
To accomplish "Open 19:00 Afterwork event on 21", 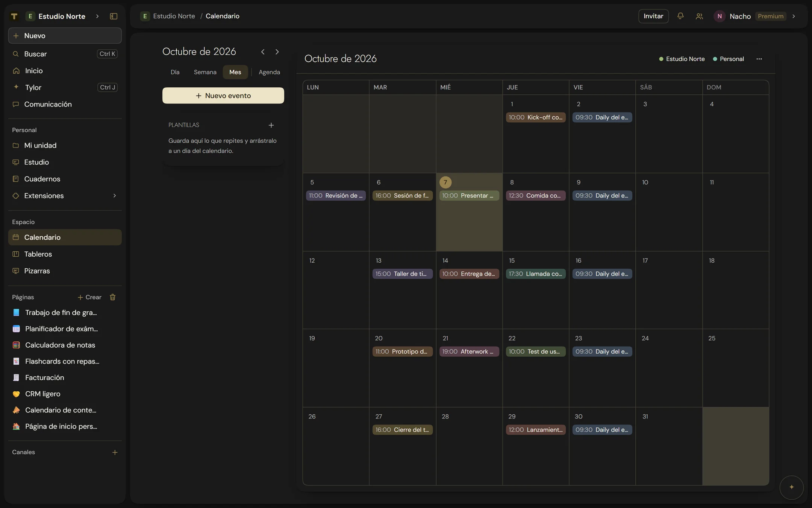I will 469,351.
